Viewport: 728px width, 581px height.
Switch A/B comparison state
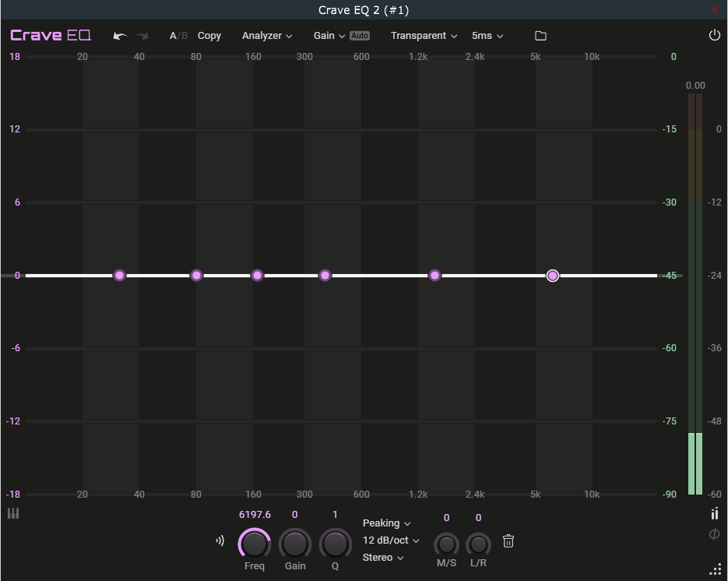[x=178, y=36]
